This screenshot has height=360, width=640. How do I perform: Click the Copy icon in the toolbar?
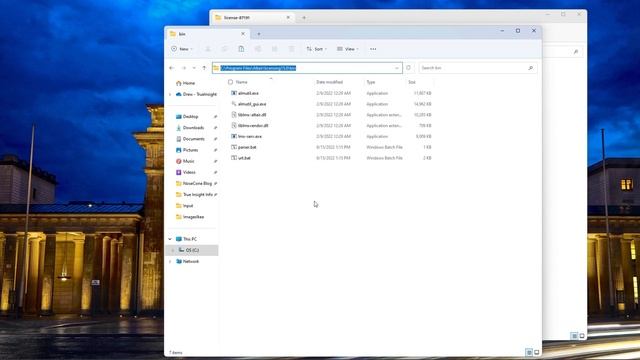tap(224, 49)
